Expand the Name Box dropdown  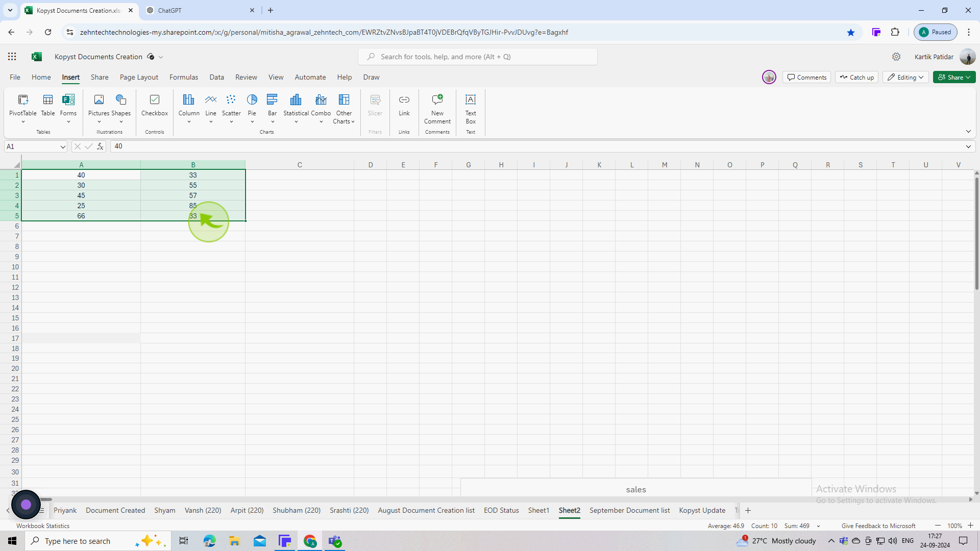[x=63, y=147]
